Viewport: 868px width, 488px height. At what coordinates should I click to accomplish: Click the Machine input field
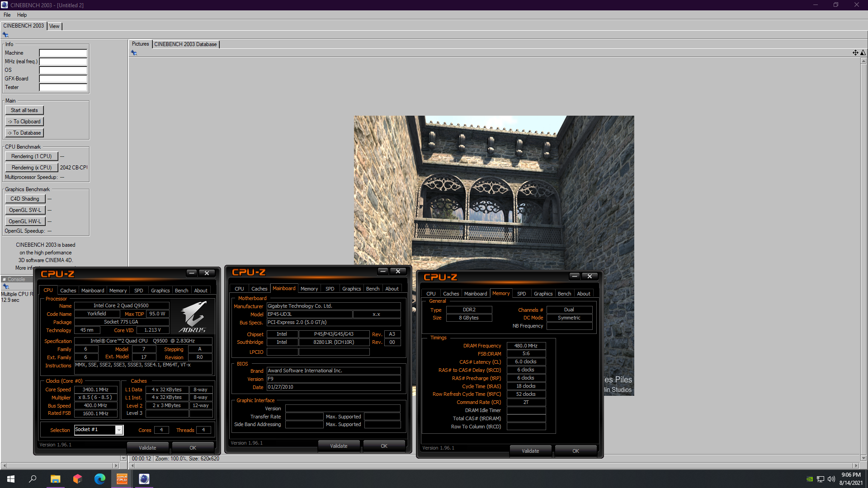click(63, 53)
